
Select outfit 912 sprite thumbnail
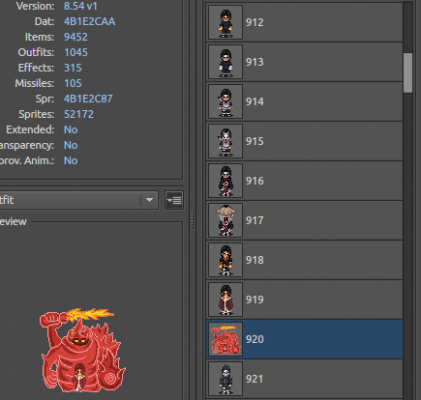click(225, 22)
